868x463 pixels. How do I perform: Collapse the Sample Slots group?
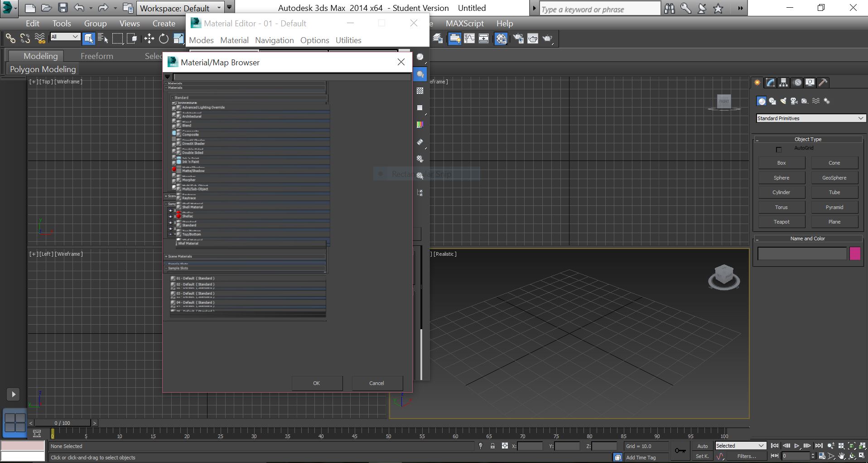(245, 268)
